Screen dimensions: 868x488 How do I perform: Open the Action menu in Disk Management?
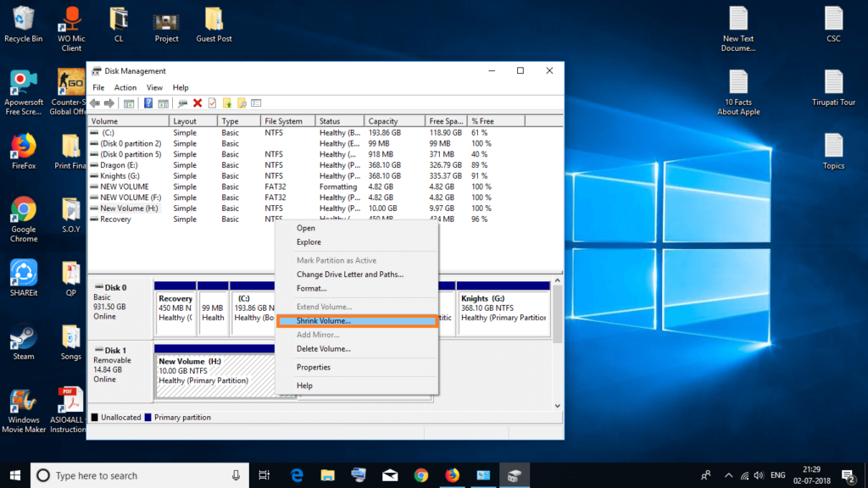click(125, 86)
